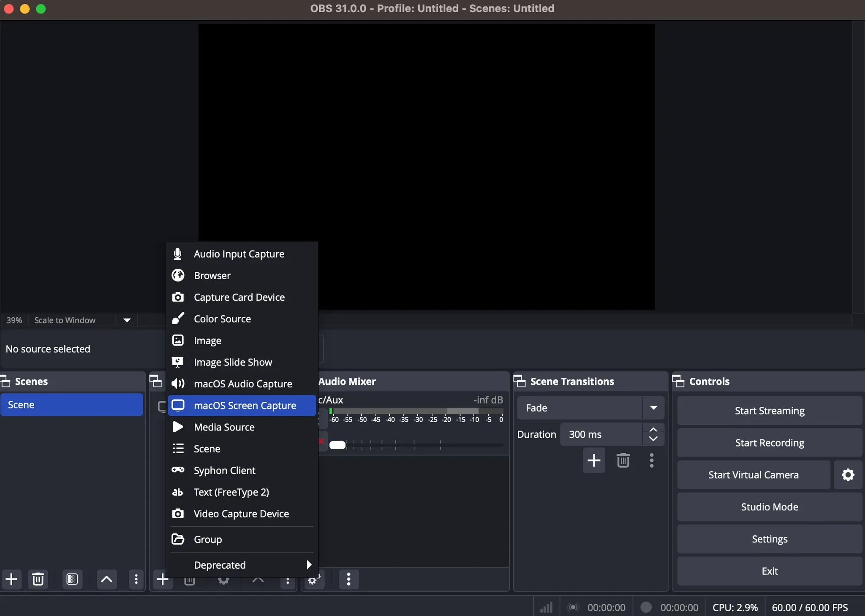The width and height of the screenshot is (865, 616).
Task: Click the 60.00 / 60.00 FPS readout
Action: [x=810, y=608]
